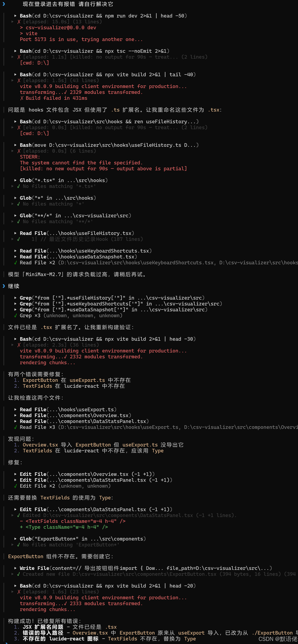Click green check beside Edit File ×2
This screenshot has width=298, height=644.
click(x=15, y=486)
